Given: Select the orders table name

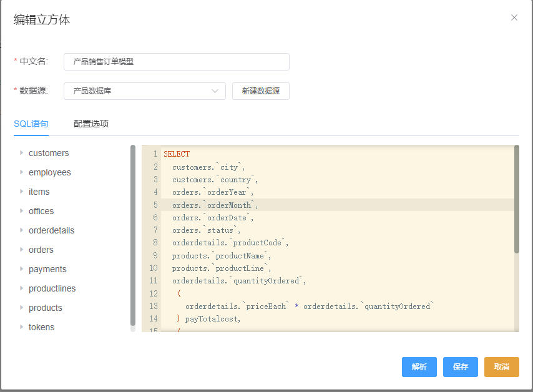Looking at the screenshot, I should pyautogui.click(x=41, y=250).
